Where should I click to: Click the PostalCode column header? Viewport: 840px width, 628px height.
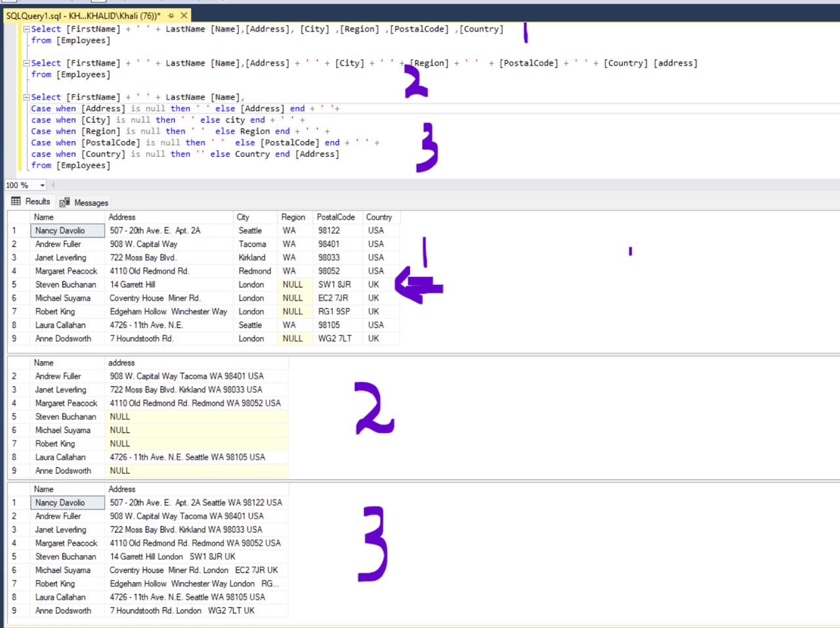point(336,217)
